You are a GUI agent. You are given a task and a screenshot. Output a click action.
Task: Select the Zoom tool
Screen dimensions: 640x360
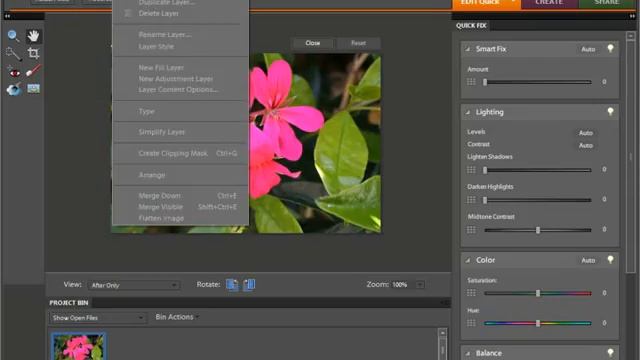click(x=13, y=36)
